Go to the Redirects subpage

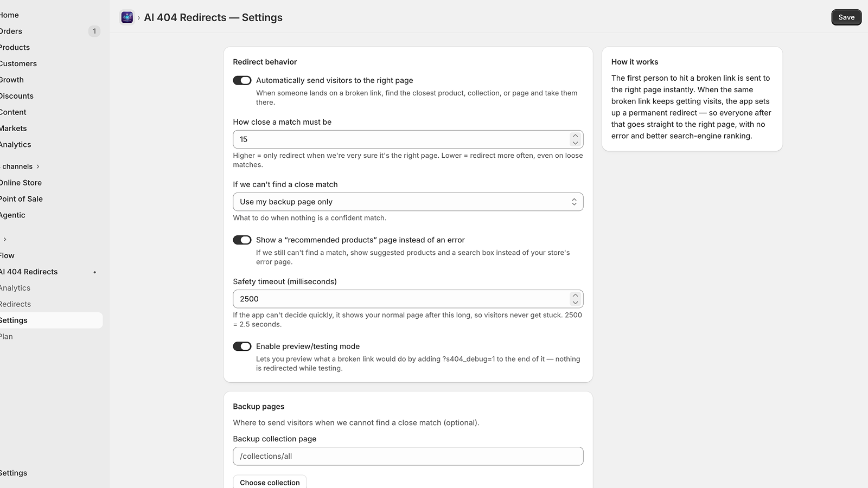pos(15,305)
